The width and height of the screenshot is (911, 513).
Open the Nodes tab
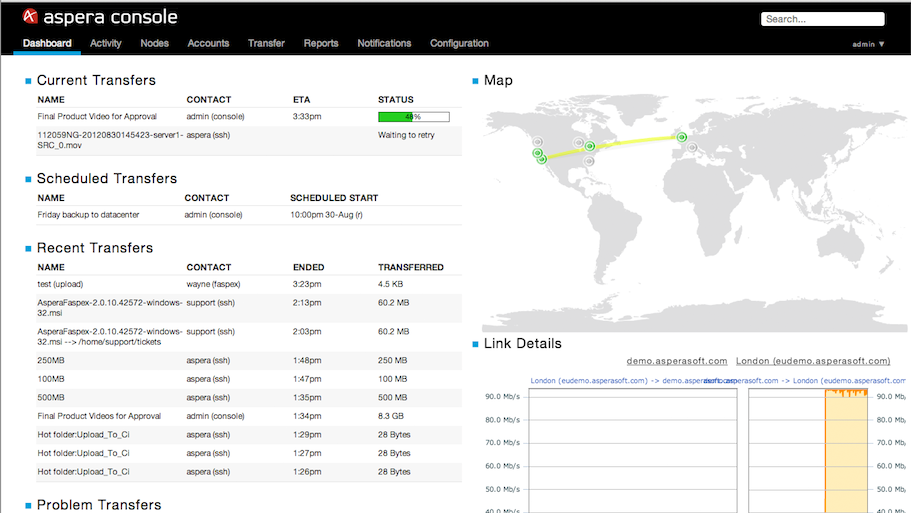click(x=154, y=43)
